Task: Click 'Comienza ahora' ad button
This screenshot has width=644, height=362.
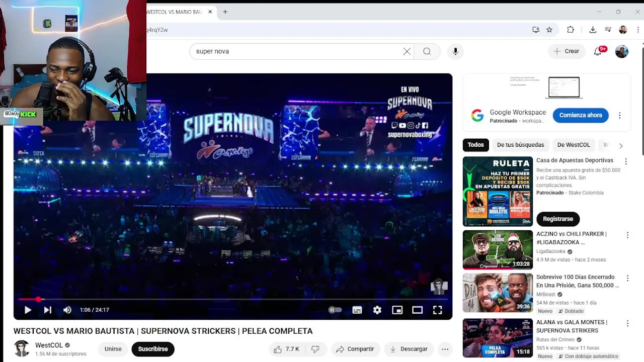Action: coord(581,115)
